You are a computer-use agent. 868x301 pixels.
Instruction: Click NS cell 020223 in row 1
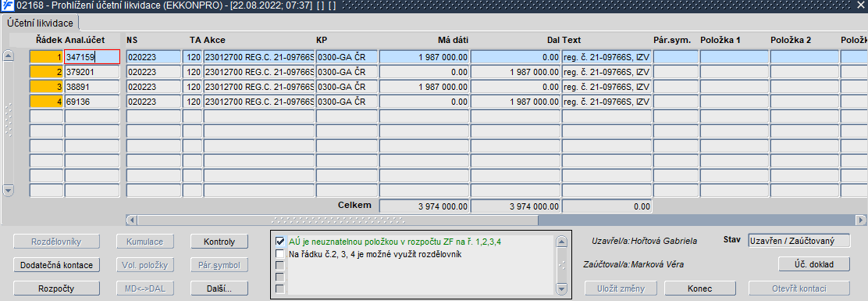[153, 56]
